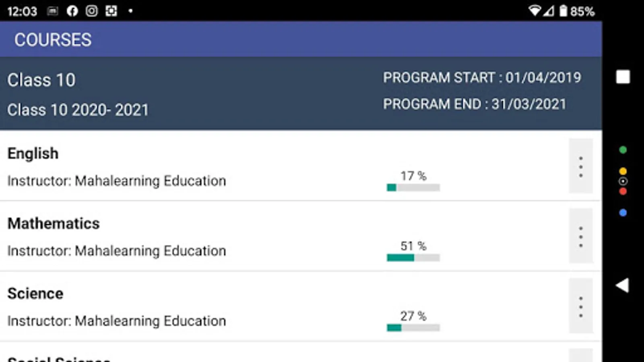Tap the Program End date text
The width and height of the screenshot is (644, 362).
tap(474, 104)
